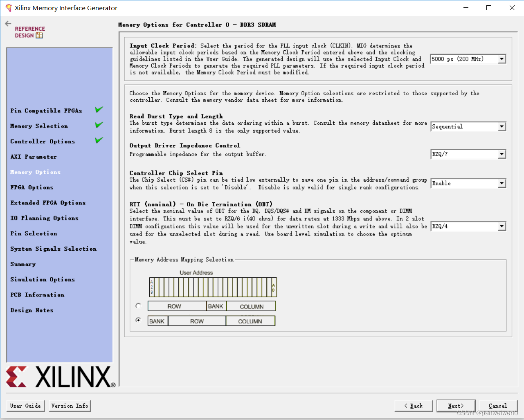Click ROW block in first mapping option
524x420 pixels.
tap(177, 306)
